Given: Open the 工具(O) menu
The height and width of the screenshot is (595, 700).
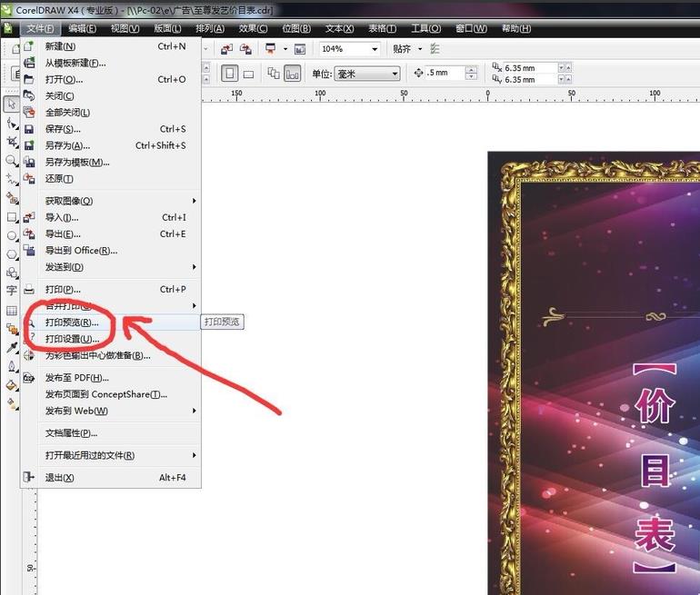Looking at the screenshot, I should [425, 28].
